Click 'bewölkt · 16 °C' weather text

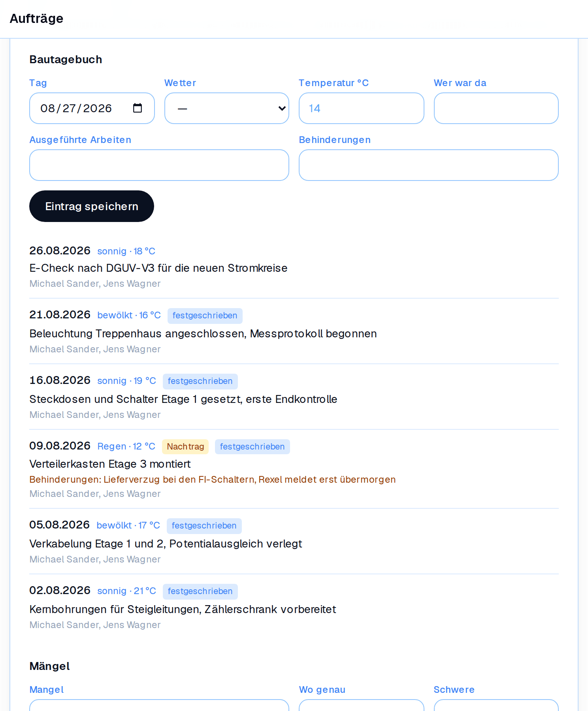[x=129, y=315]
